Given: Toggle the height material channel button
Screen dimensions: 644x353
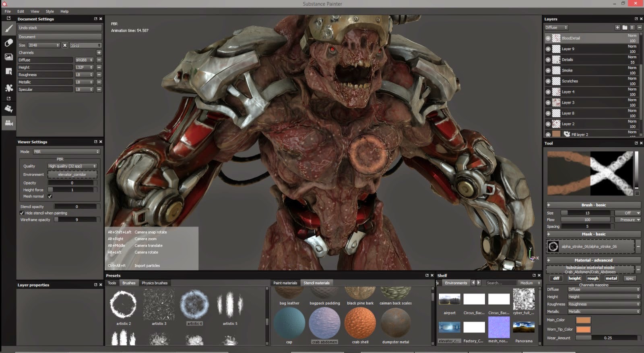Looking at the screenshot, I should 574,278.
